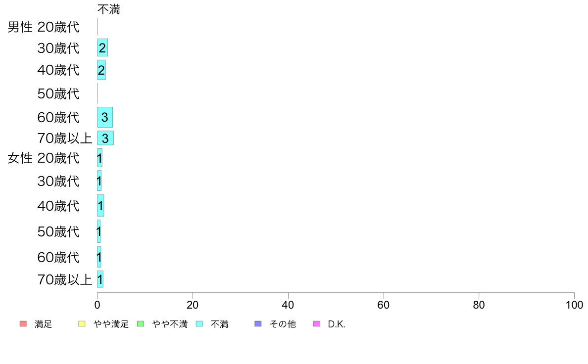Click the red 満足 legend swatch
This screenshot has width=588, height=364.
click(x=23, y=324)
